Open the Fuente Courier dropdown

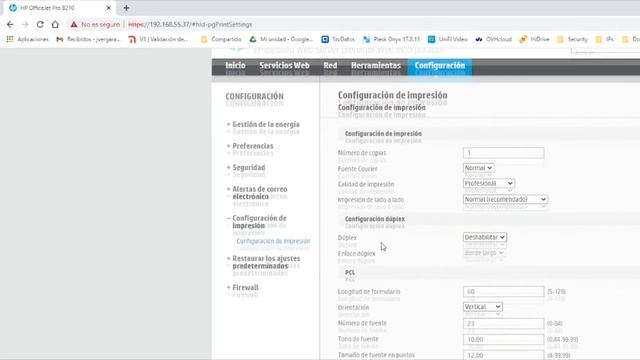tap(478, 168)
